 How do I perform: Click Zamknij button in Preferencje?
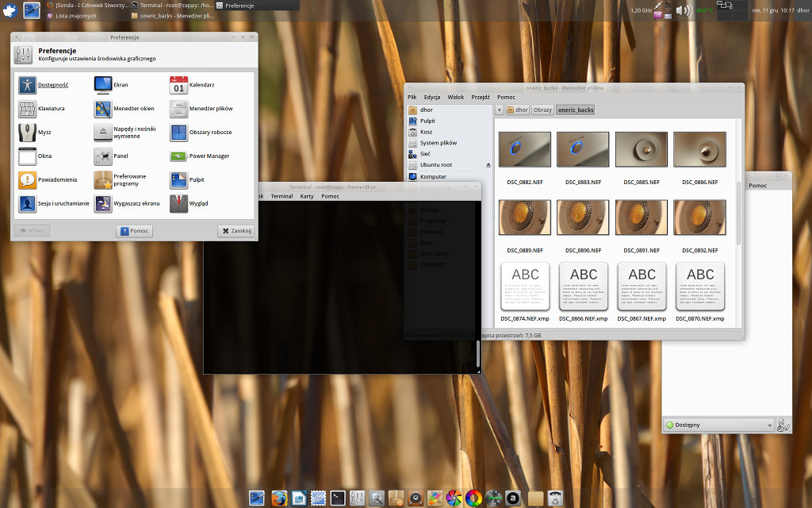(x=236, y=231)
